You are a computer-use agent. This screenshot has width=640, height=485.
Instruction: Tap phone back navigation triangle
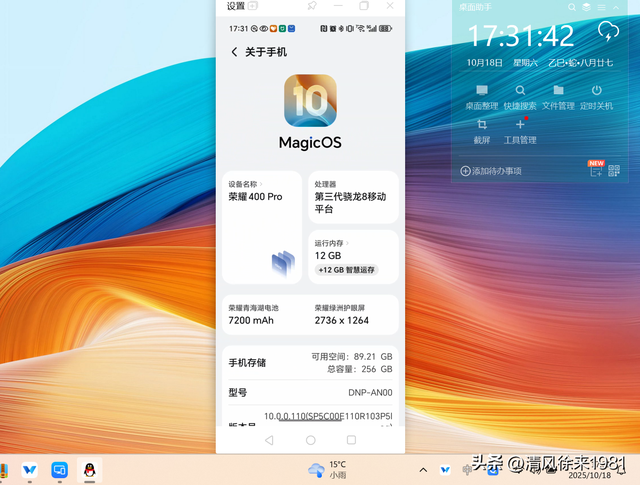coord(269,440)
